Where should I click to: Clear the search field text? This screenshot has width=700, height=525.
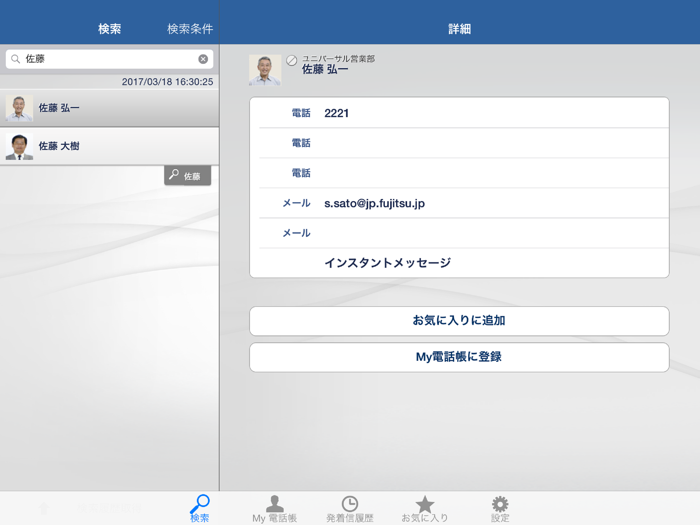203,59
